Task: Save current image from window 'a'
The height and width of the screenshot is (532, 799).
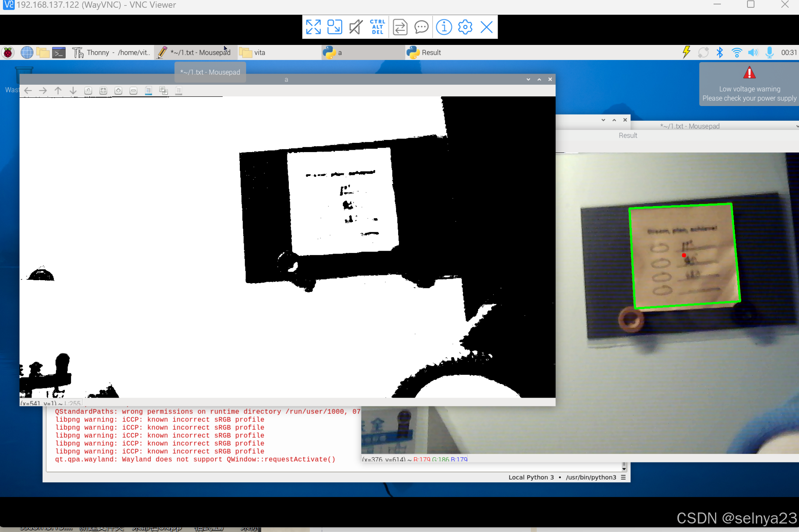Action: pos(148,91)
